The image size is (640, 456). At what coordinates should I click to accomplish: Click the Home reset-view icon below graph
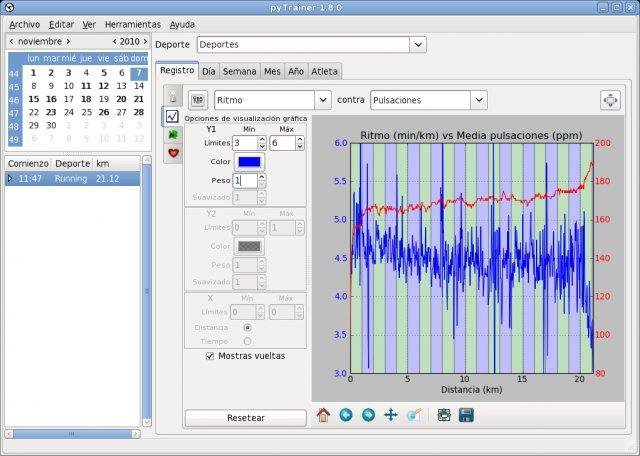coord(323,415)
